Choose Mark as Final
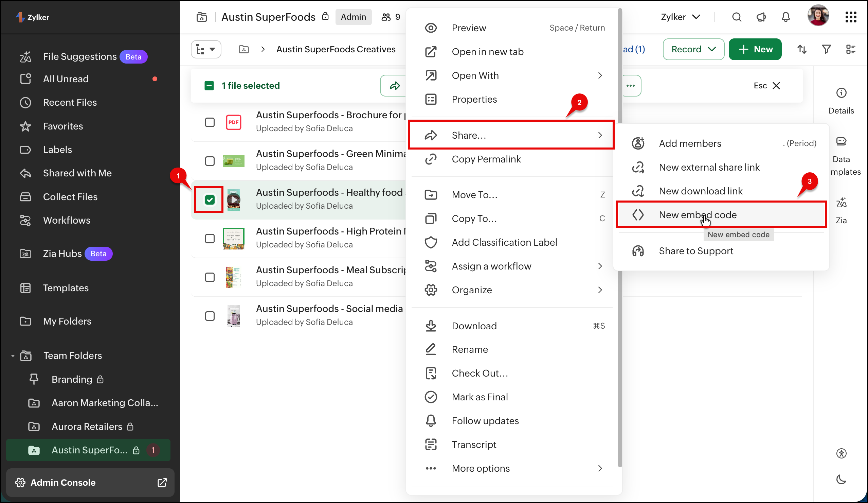Image resolution: width=868 pixels, height=503 pixels. [x=514, y=397]
